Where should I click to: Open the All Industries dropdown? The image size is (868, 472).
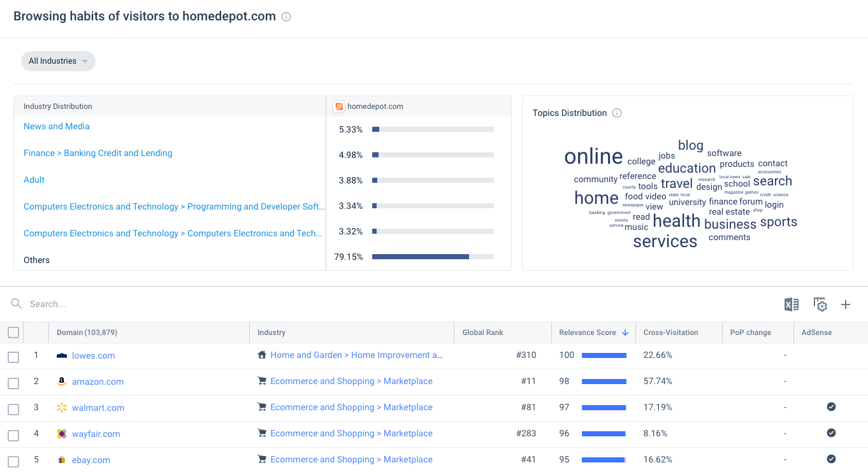coord(58,61)
